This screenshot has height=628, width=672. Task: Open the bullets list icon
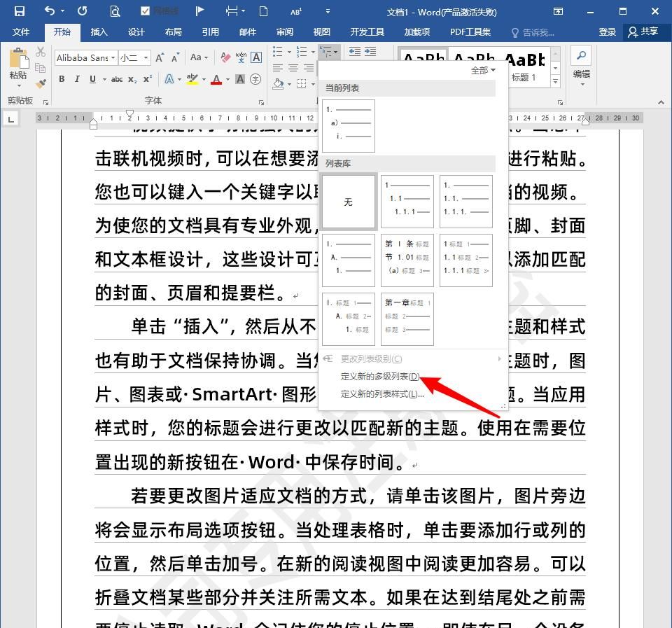coord(277,51)
